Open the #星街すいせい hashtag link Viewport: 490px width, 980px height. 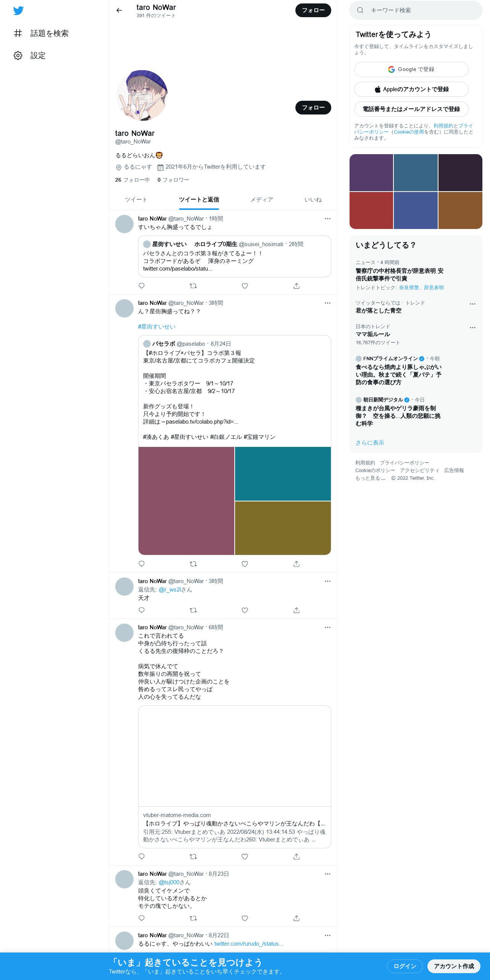point(157,327)
